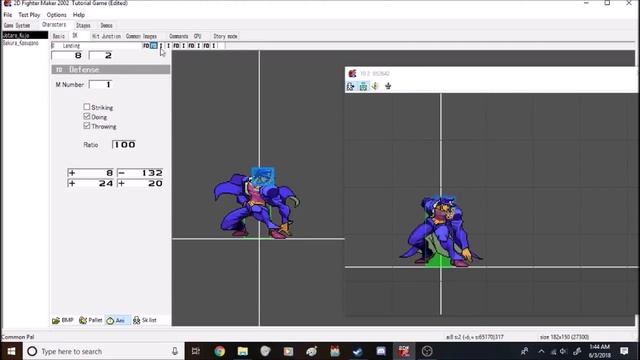Click the Landing skill name field
This screenshot has height=360, width=640.
[x=96, y=46]
